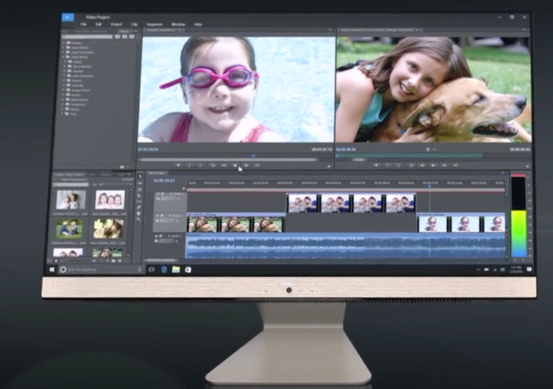Image resolution: width=553 pixels, height=389 pixels.
Task: Open the Windows Store from the taskbar
Action: pyautogui.click(x=188, y=270)
